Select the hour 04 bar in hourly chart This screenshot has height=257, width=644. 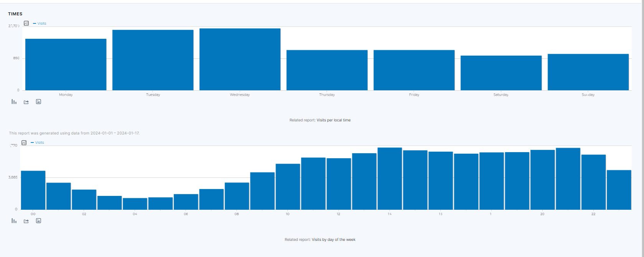click(x=135, y=204)
